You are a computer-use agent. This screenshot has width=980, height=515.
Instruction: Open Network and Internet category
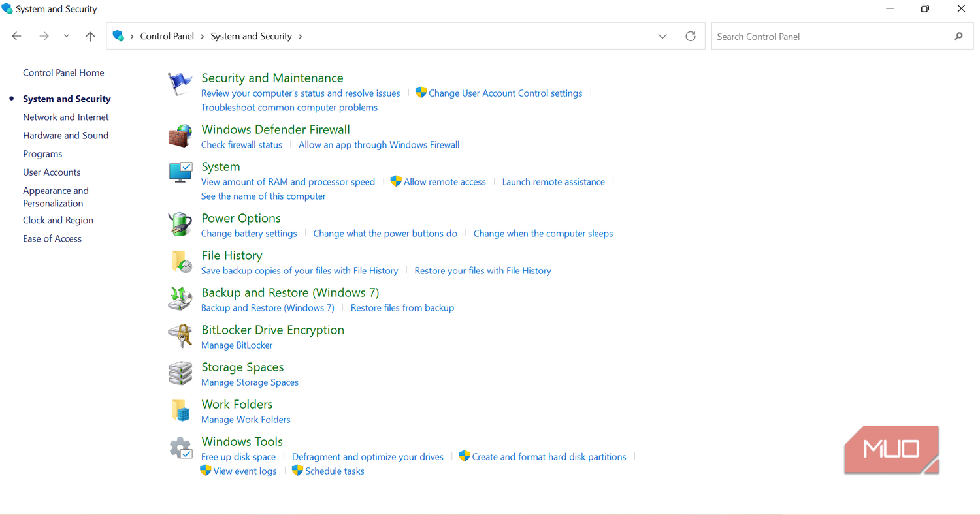[x=66, y=117]
